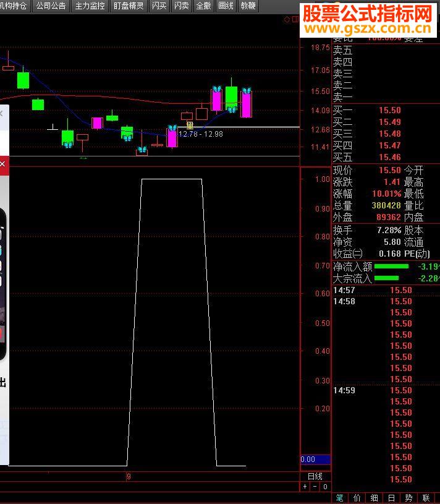
Task: Click the 教鞭 pointer tool
Action: (x=248, y=6)
